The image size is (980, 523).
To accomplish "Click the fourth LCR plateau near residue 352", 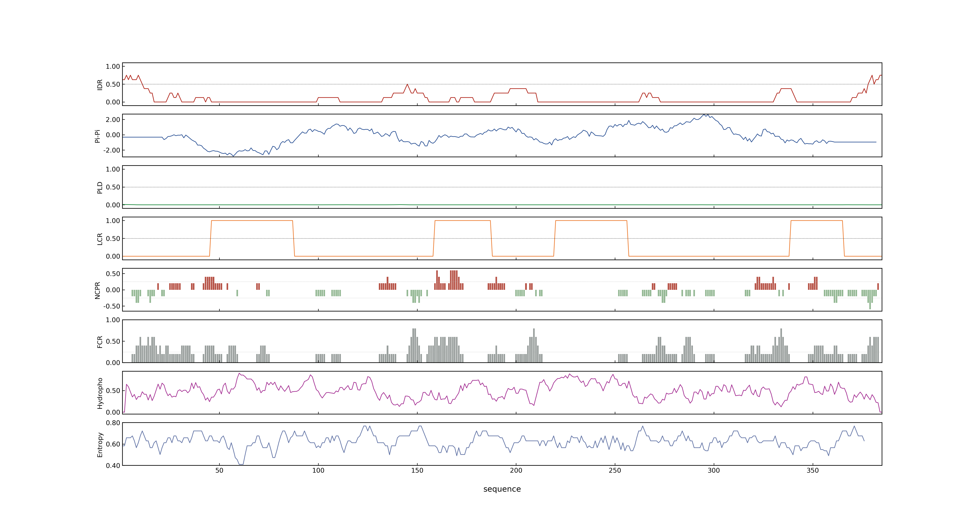I will point(817,220).
